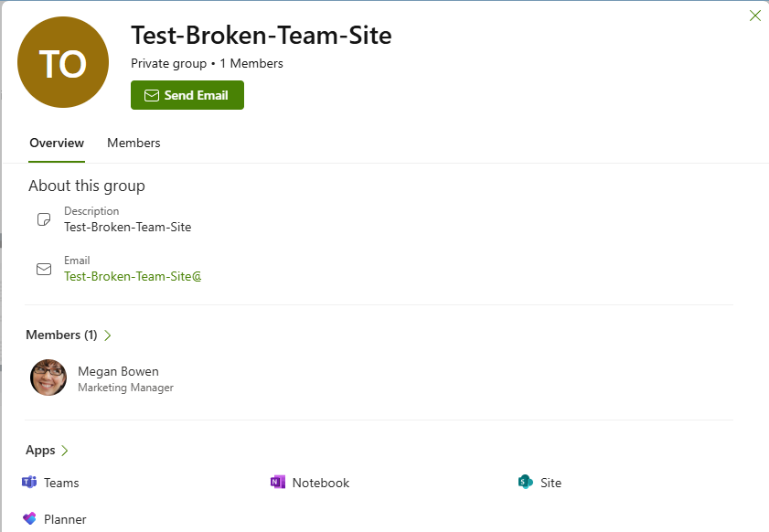
Task: Open the Members (1) section heading
Action: [x=61, y=335]
